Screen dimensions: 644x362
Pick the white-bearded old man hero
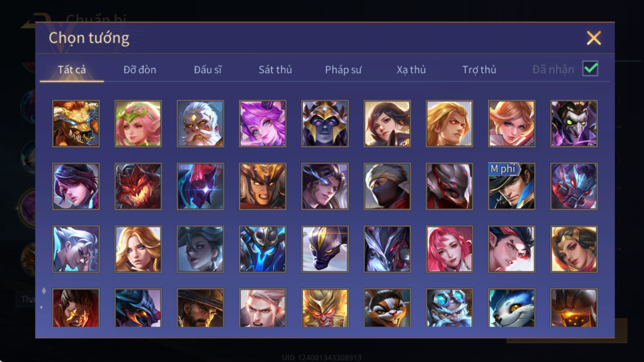(x=200, y=124)
